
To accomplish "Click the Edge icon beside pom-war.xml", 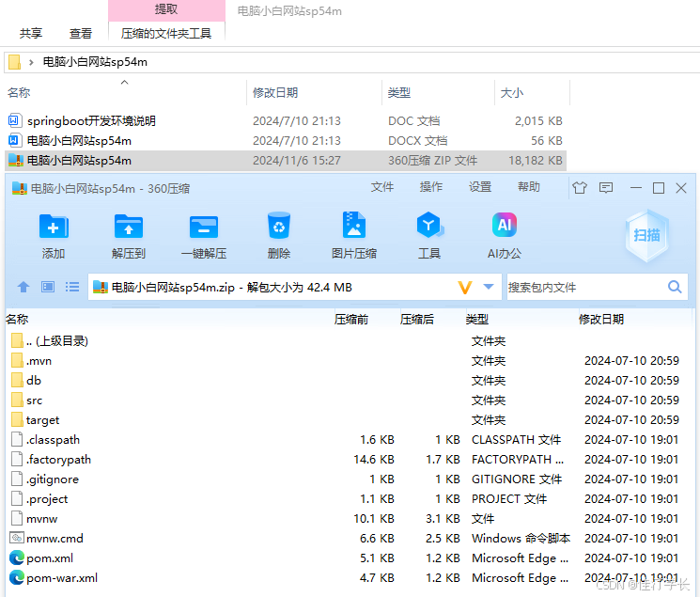I will click(x=17, y=578).
